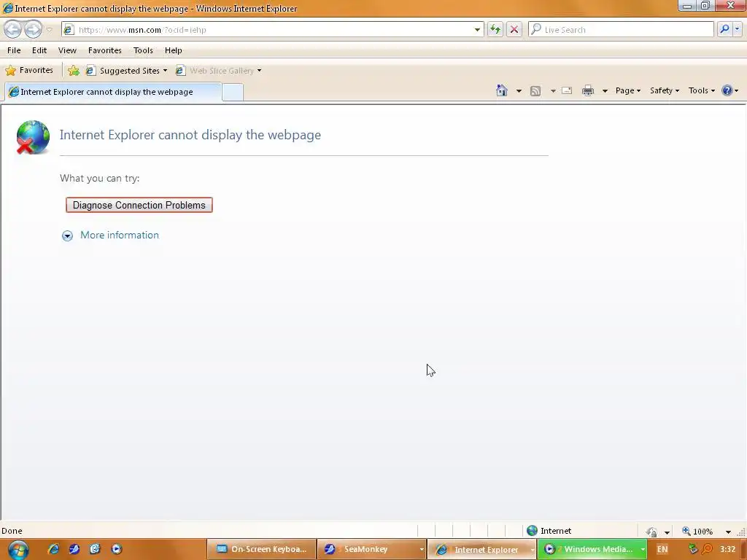
Task: Open the Edit menu
Action: [39, 50]
